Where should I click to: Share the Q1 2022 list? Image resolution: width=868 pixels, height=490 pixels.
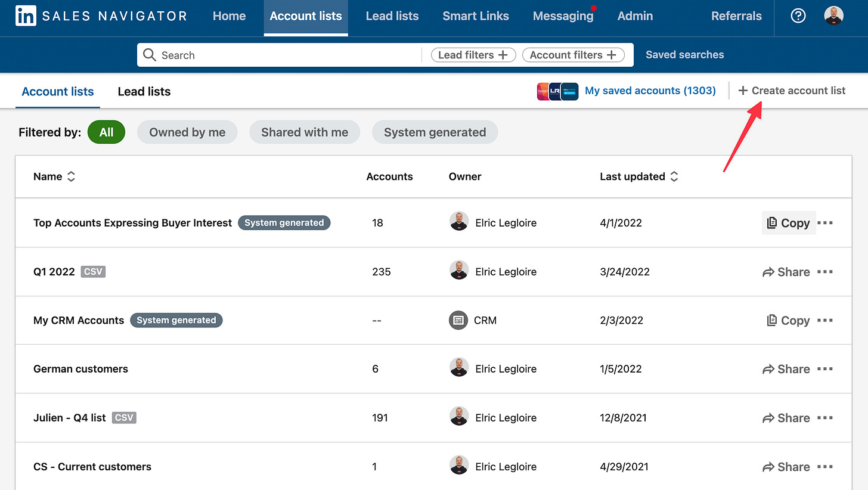click(x=786, y=272)
